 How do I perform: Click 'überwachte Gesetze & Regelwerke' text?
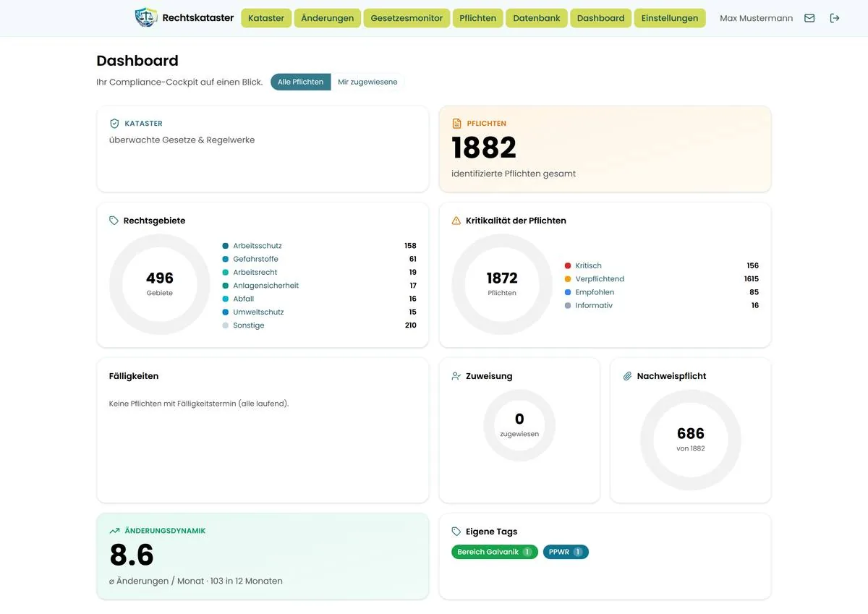tap(182, 140)
